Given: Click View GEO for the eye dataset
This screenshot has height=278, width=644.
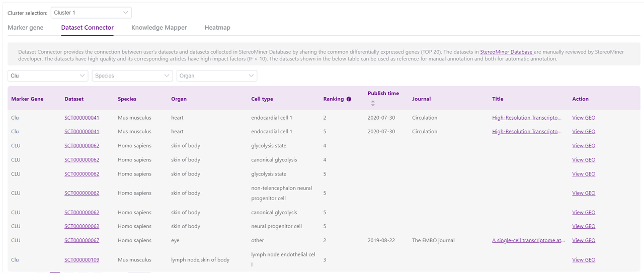Looking at the screenshot, I should coord(584,240).
